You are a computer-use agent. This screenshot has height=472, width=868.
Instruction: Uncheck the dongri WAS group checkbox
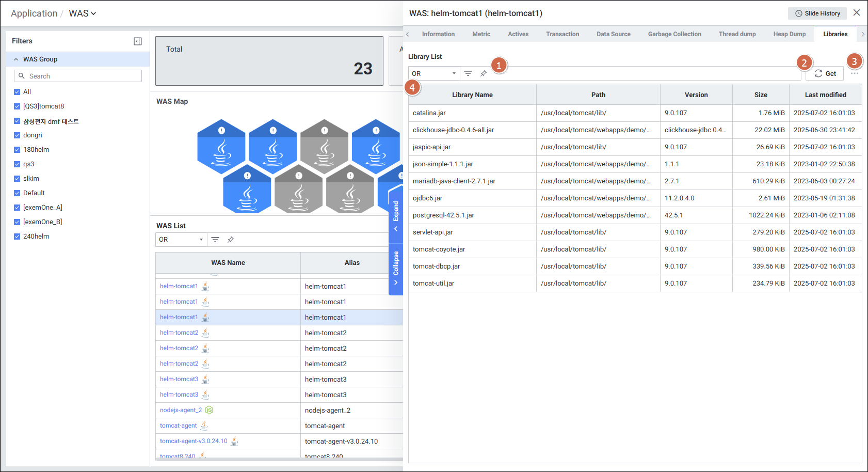[17, 135]
